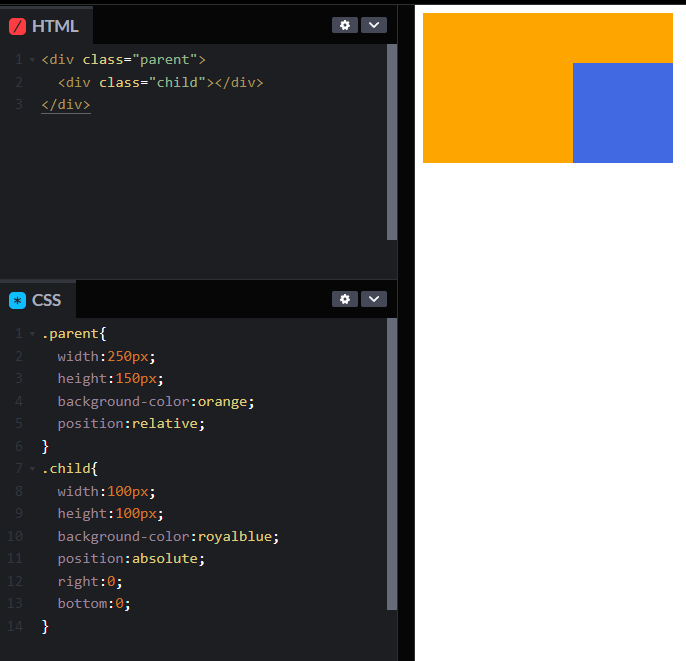The height and width of the screenshot is (661, 686).
Task: Click the CSS editor vertical scrollbar
Action: click(x=392, y=464)
